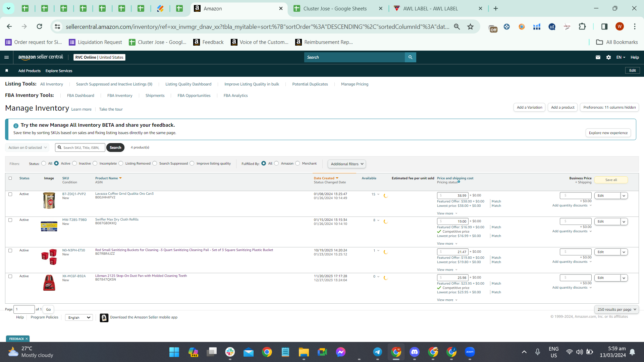The image size is (644, 362).
Task: Open File Explorer from the taskbar
Action: pyautogui.click(x=304, y=352)
